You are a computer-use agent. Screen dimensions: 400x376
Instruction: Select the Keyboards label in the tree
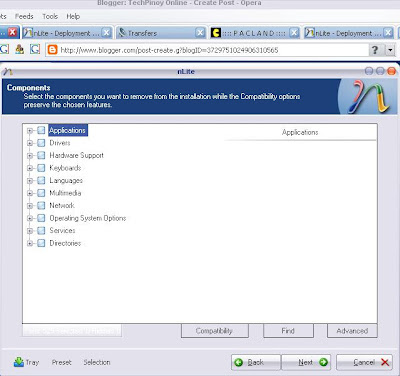[x=65, y=168]
